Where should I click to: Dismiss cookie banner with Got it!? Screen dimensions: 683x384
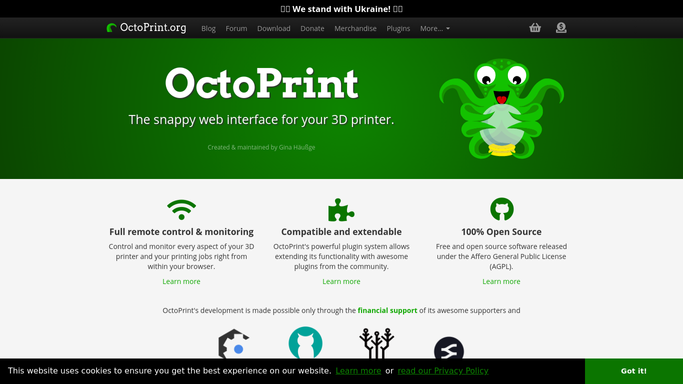(x=634, y=371)
